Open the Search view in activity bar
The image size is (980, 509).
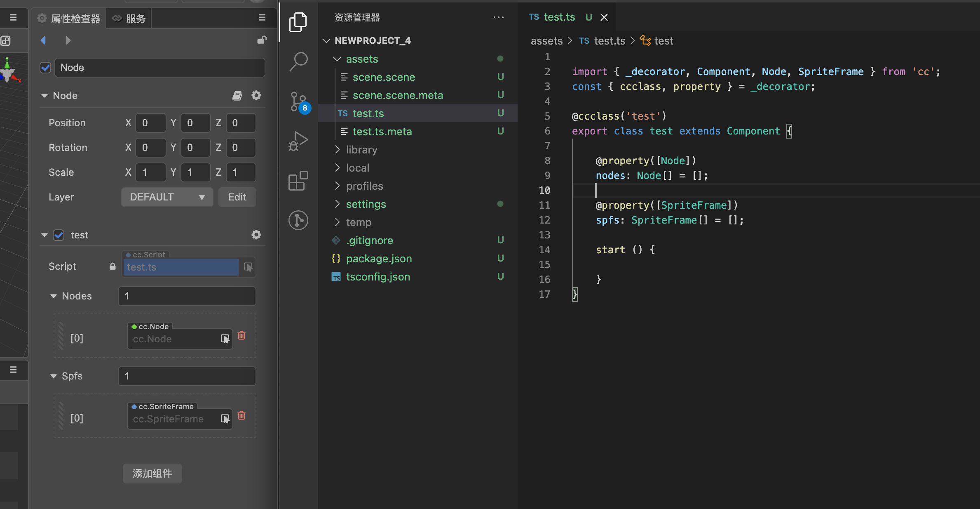(x=298, y=61)
